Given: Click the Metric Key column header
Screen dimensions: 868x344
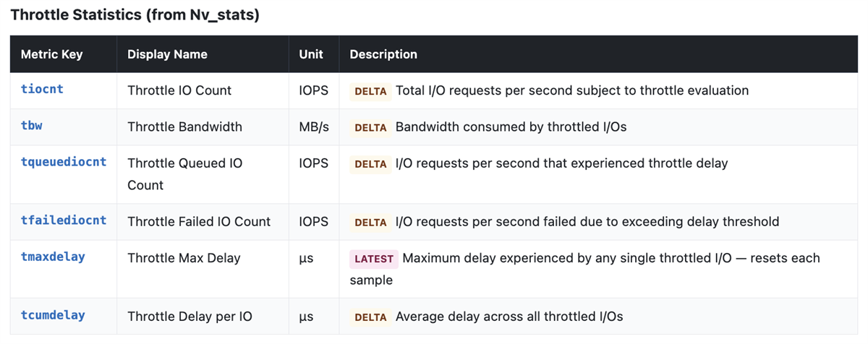Looking at the screenshot, I should pyautogui.click(x=52, y=54).
